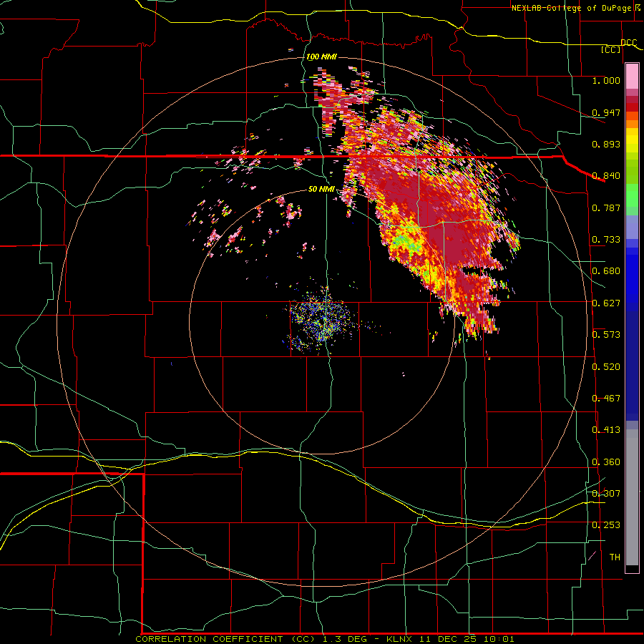The height and width of the screenshot is (644, 644).
Task: Click the TH threshold label
Action: tap(615, 557)
